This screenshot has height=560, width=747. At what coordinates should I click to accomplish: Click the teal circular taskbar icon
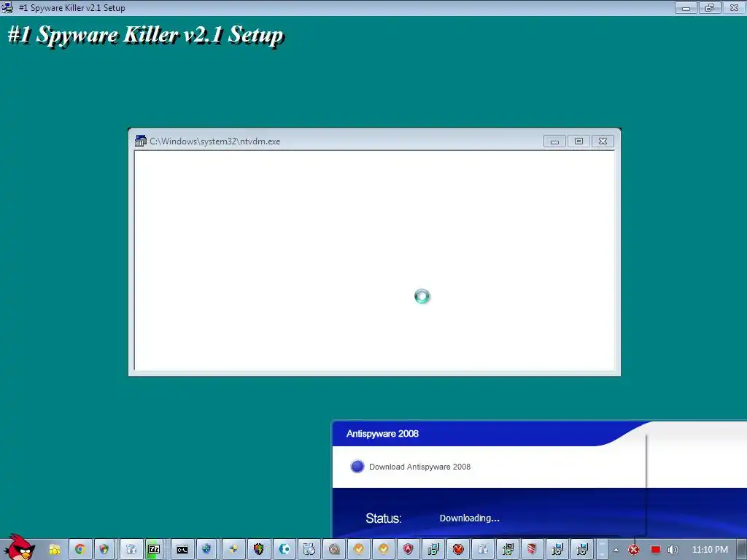coord(285,550)
